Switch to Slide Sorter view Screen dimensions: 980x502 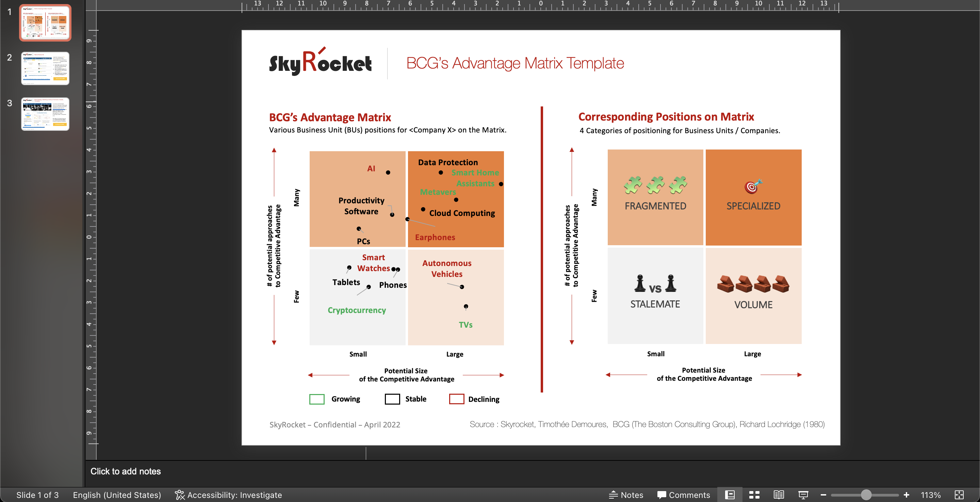(x=754, y=495)
